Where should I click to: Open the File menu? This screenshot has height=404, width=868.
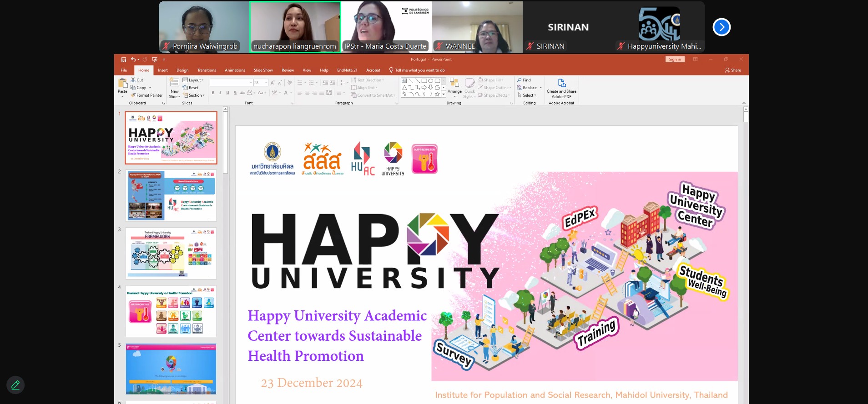pyautogui.click(x=124, y=70)
